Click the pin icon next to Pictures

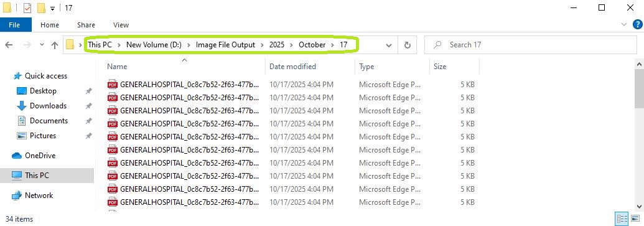pos(88,136)
